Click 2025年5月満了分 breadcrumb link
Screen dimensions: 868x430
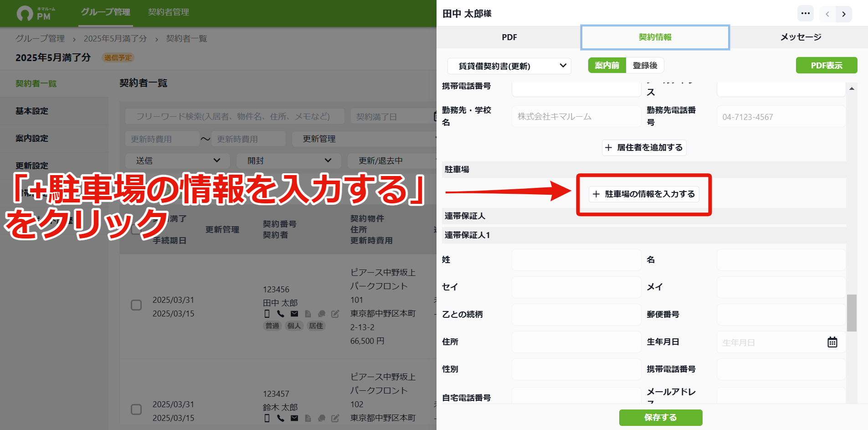[x=115, y=39]
